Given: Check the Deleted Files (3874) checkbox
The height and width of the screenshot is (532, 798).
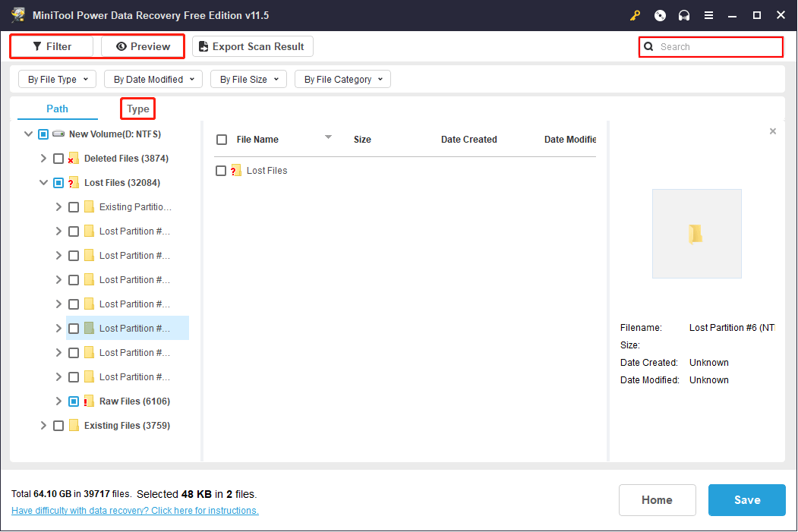Looking at the screenshot, I should click(x=58, y=158).
